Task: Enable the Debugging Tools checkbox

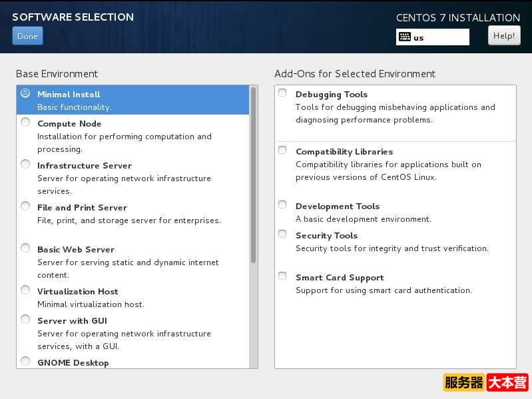Action: tap(282, 93)
